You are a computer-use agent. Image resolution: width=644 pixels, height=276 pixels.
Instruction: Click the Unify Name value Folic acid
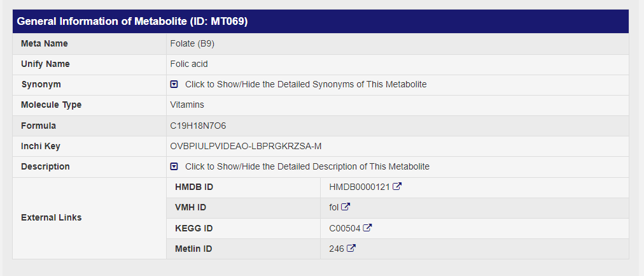tap(189, 64)
